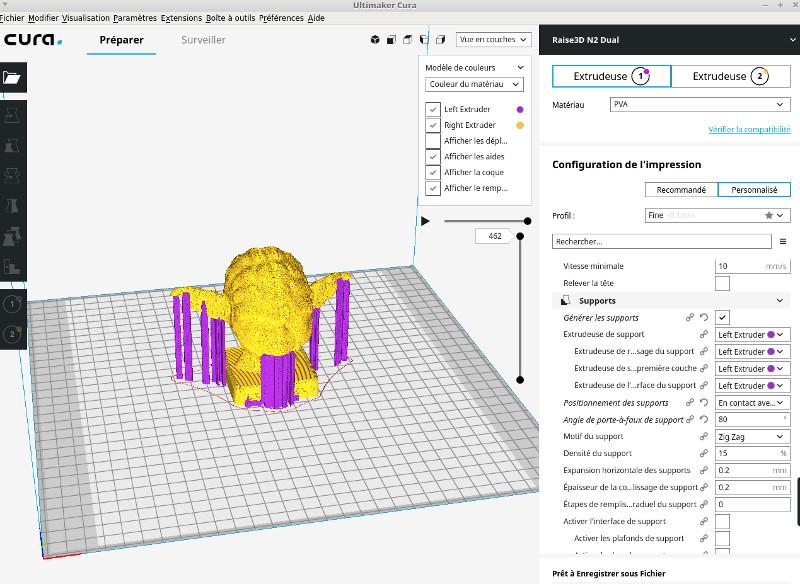
Task: Open the Boîte à outils menu
Action: [230, 18]
